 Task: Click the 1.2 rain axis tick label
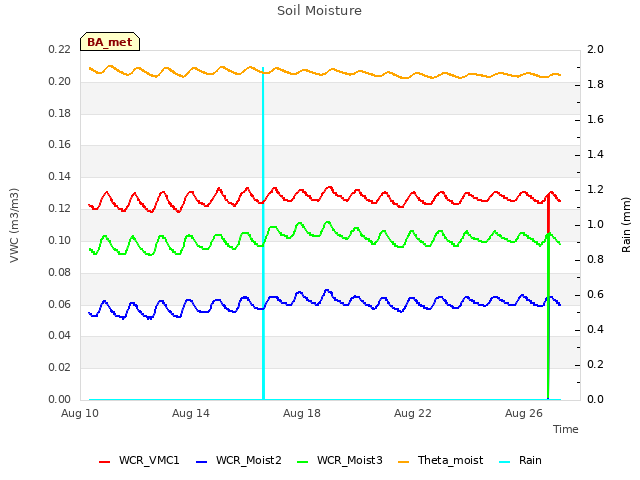pyautogui.click(x=595, y=190)
